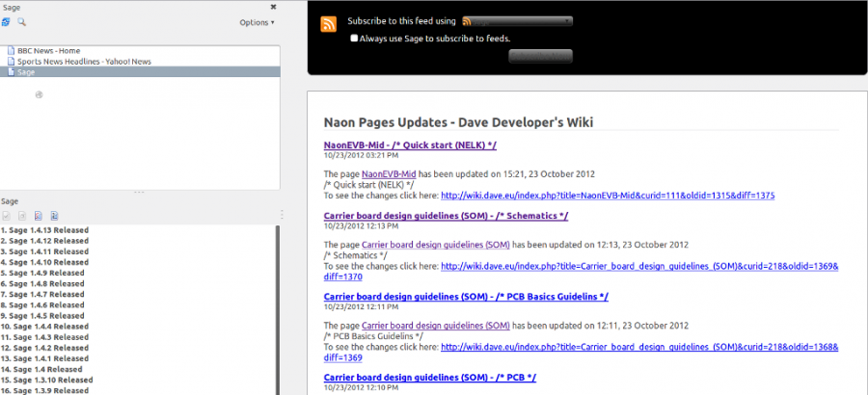Click the magnifier discover feeds icon
868x395 pixels.
coord(22,21)
